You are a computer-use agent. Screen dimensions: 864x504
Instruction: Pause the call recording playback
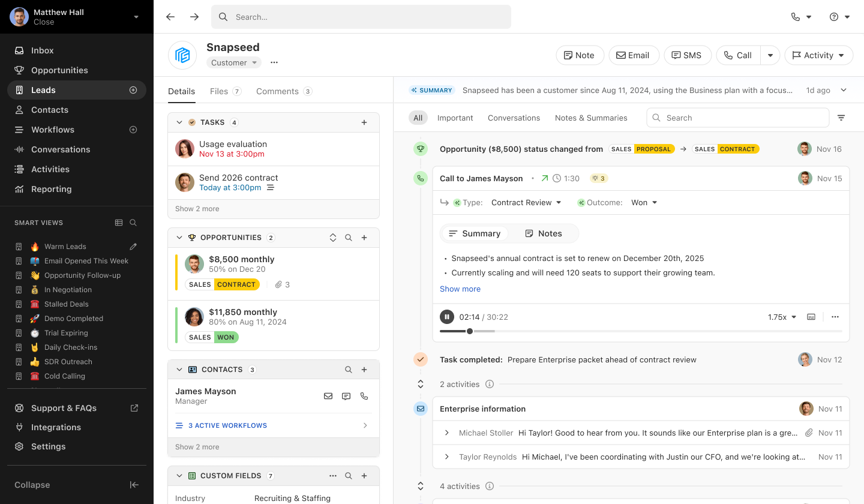pos(447,317)
